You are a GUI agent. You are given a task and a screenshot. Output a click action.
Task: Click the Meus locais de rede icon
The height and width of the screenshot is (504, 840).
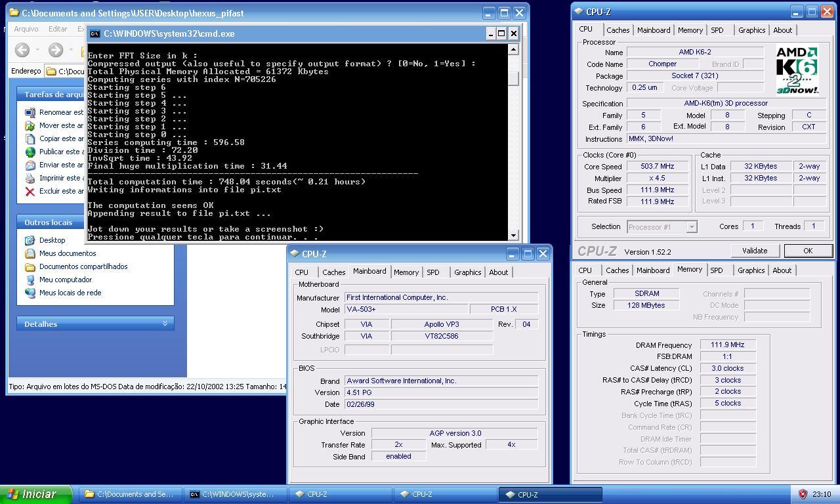coord(30,293)
